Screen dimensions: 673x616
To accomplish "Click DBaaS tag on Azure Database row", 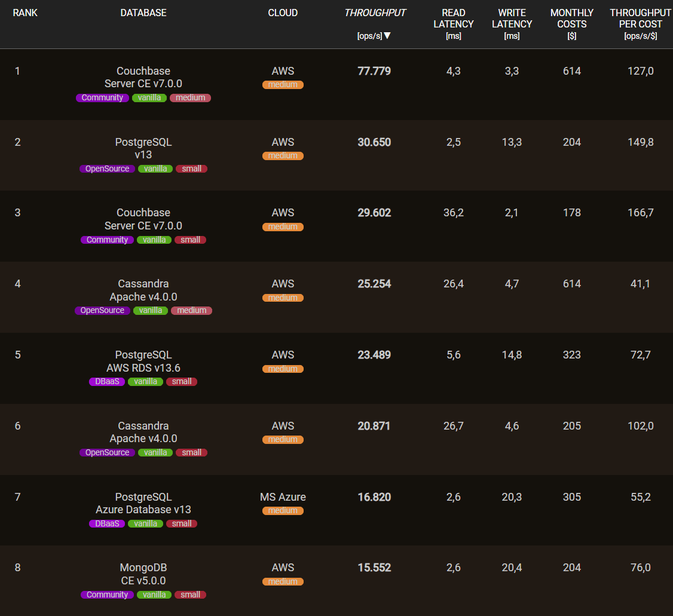I will click(107, 524).
